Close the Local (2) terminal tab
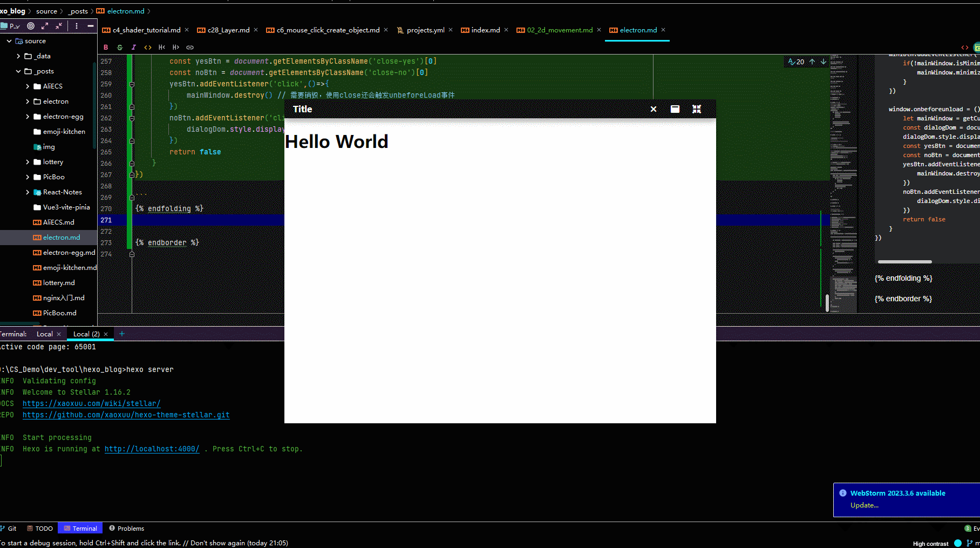 [x=106, y=334]
